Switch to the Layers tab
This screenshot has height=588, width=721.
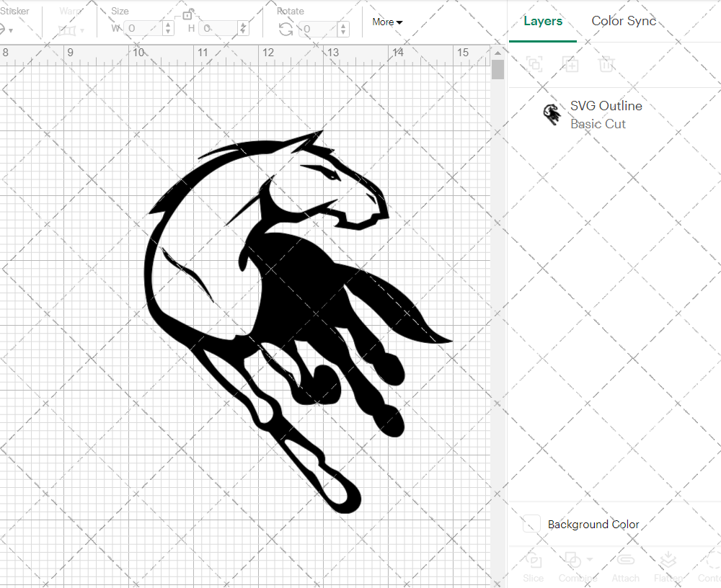pyautogui.click(x=543, y=21)
